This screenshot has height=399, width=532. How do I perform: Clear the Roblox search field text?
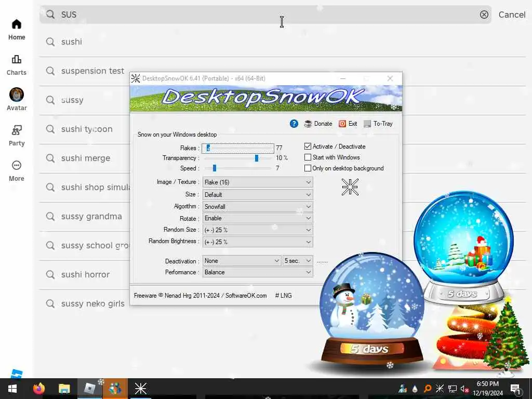point(484,15)
